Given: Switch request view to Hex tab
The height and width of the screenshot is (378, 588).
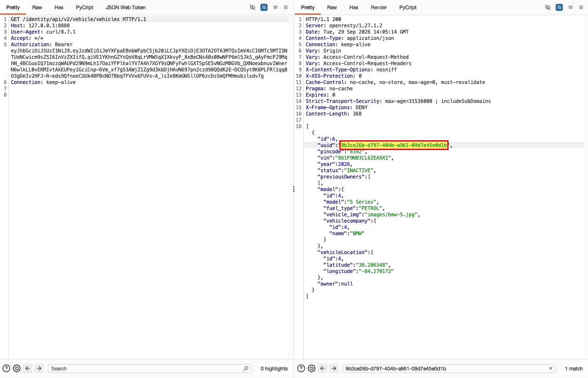Looking at the screenshot, I should (x=59, y=8).
